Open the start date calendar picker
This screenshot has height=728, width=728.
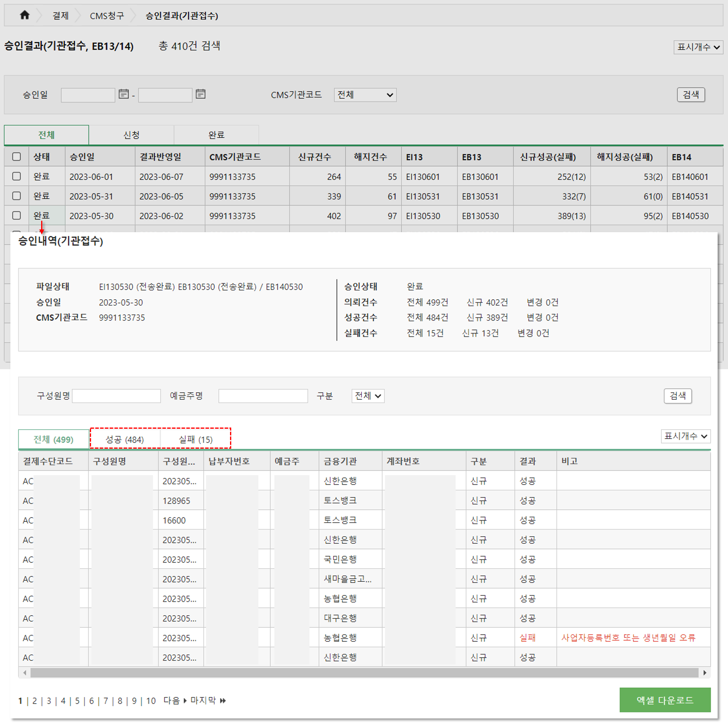tap(124, 94)
